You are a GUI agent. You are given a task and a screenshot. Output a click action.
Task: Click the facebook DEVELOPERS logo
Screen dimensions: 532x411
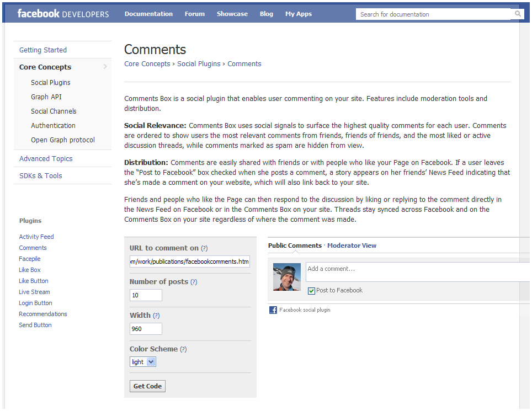[x=63, y=14]
